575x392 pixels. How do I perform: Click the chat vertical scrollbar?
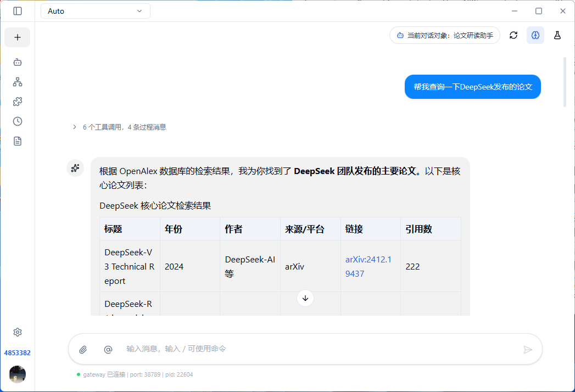pyautogui.click(x=565, y=82)
